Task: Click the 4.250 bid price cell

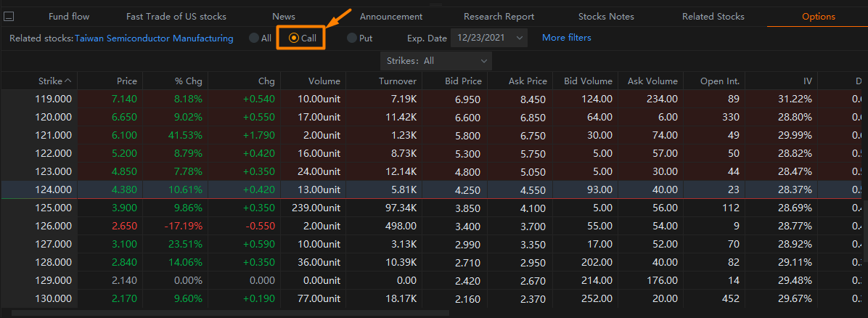Action: (468, 189)
